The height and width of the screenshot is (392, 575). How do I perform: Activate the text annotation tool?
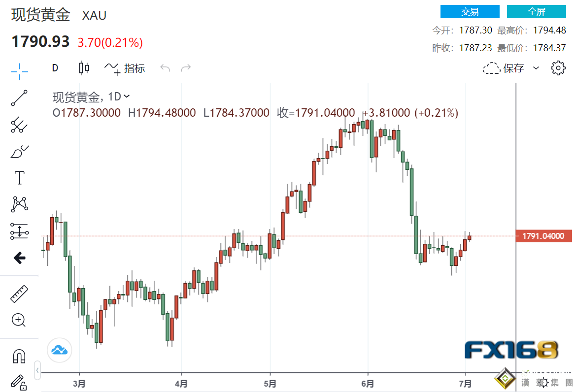[x=19, y=178]
